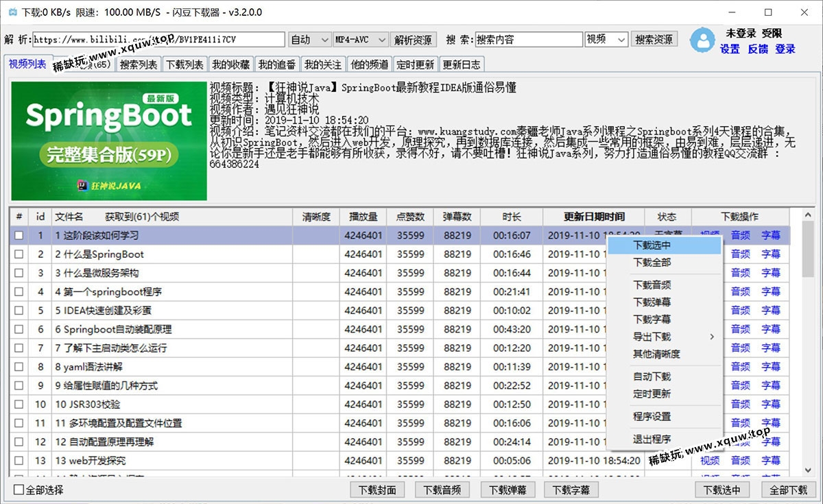Viewport: 823px width, 504px height.
Task: Click the 时长 column header
Action: point(512,217)
